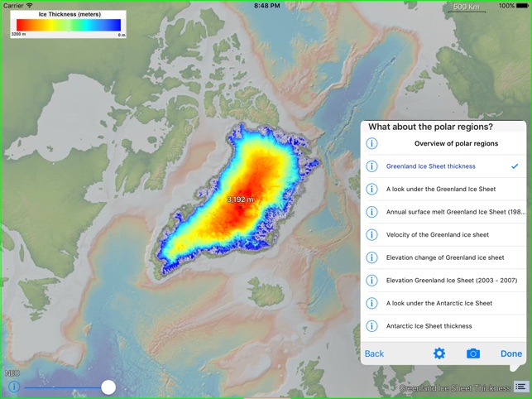Tap the camera snapshot icon
This screenshot has width=532, height=399.
coord(473,353)
